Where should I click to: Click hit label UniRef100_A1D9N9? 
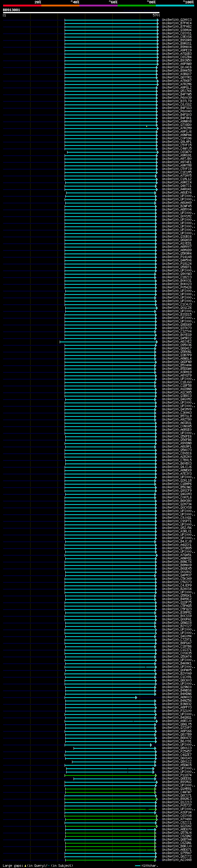[177, 389]
